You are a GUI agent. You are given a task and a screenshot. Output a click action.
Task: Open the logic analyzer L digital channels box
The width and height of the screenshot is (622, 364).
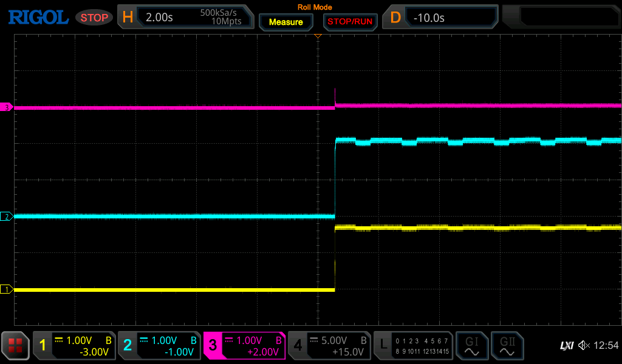tap(413, 346)
